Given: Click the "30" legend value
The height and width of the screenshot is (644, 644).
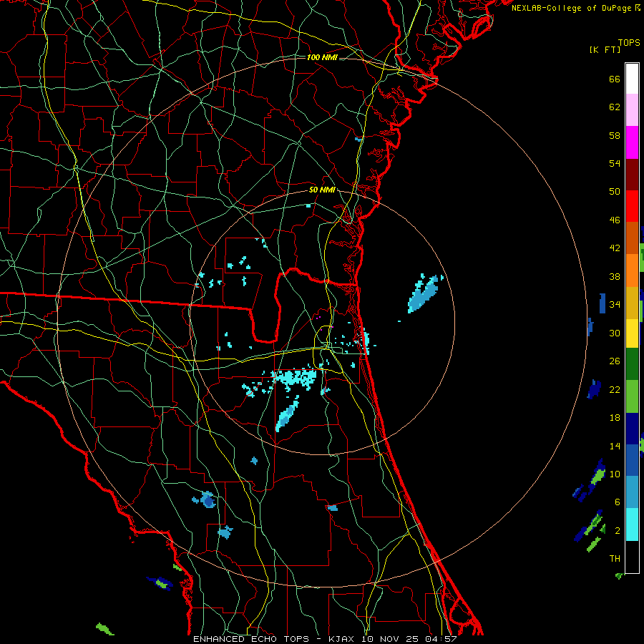Looking at the screenshot, I should click(x=615, y=333).
